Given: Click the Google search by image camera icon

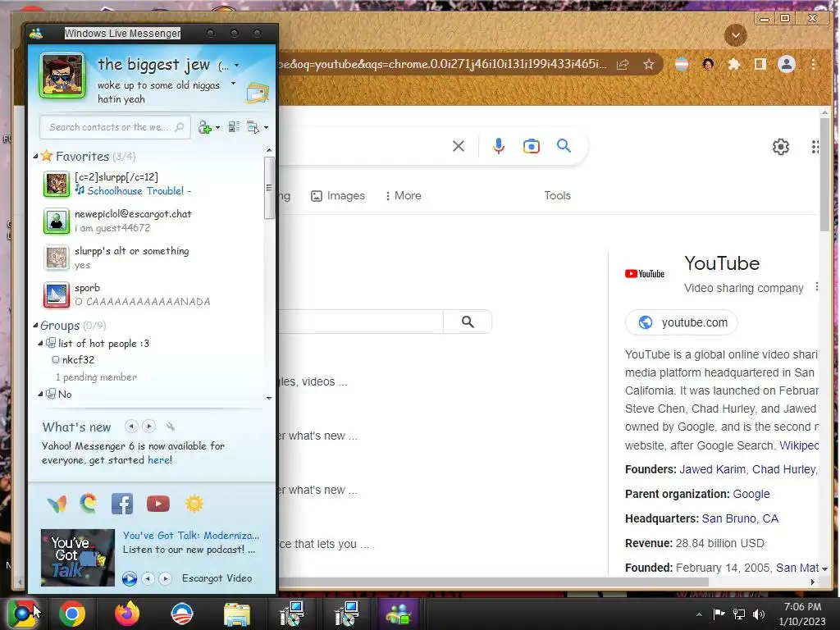Looking at the screenshot, I should 531,146.
